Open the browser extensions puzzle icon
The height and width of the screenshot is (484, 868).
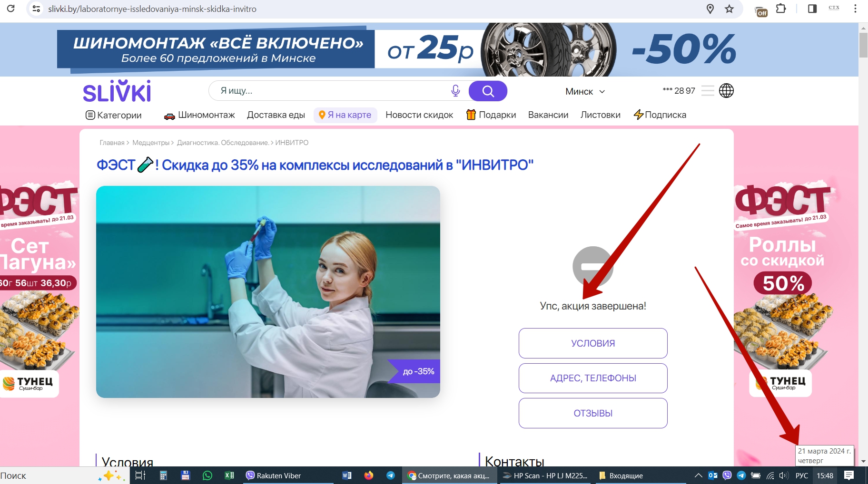tap(781, 9)
